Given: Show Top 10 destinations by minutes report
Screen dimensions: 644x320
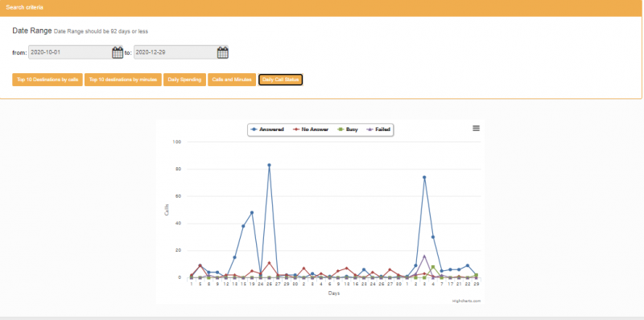Looking at the screenshot, I should [123, 80].
